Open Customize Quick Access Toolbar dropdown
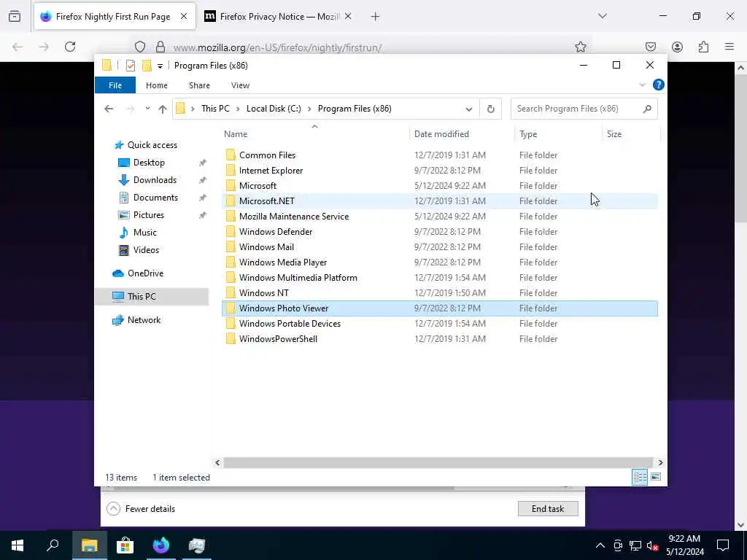This screenshot has height=560, width=747. pos(160,66)
